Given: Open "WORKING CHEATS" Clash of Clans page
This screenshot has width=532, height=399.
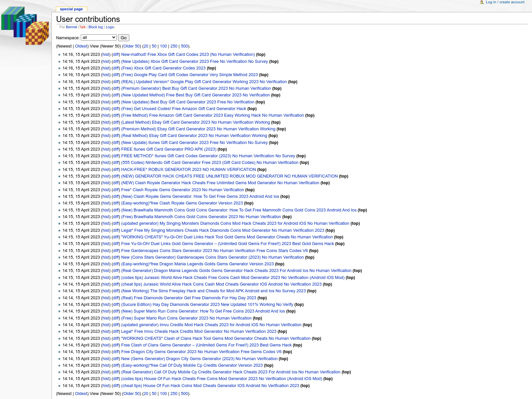Looking at the screenshot, I should coord(216,338).
